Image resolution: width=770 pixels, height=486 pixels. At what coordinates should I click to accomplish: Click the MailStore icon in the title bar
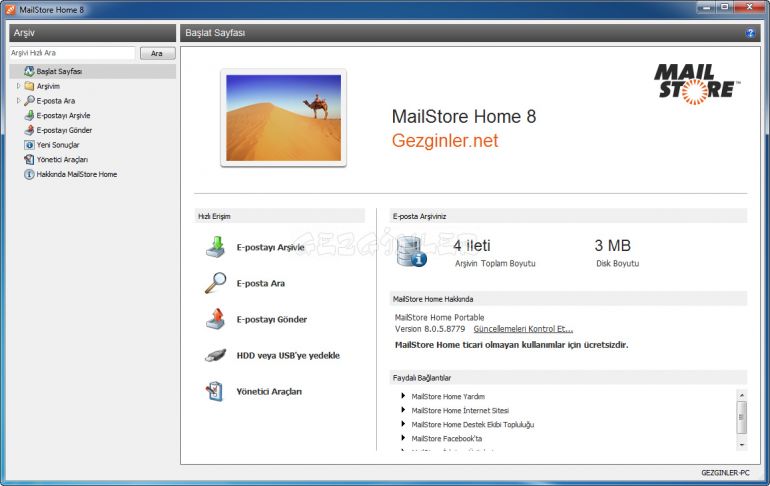(x=10, y=9)
